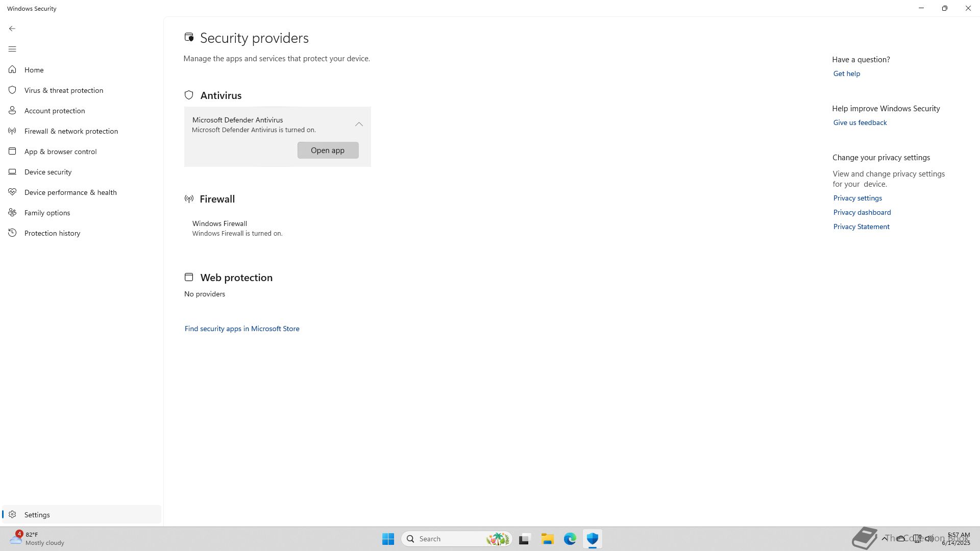Click the Virus & threat protection shield icon

12,90
